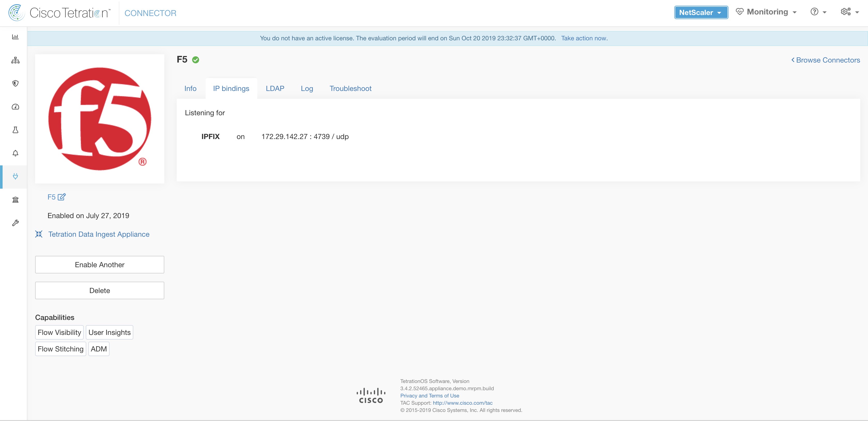Click the Flow Visibility capability tag

click(59, 332)
